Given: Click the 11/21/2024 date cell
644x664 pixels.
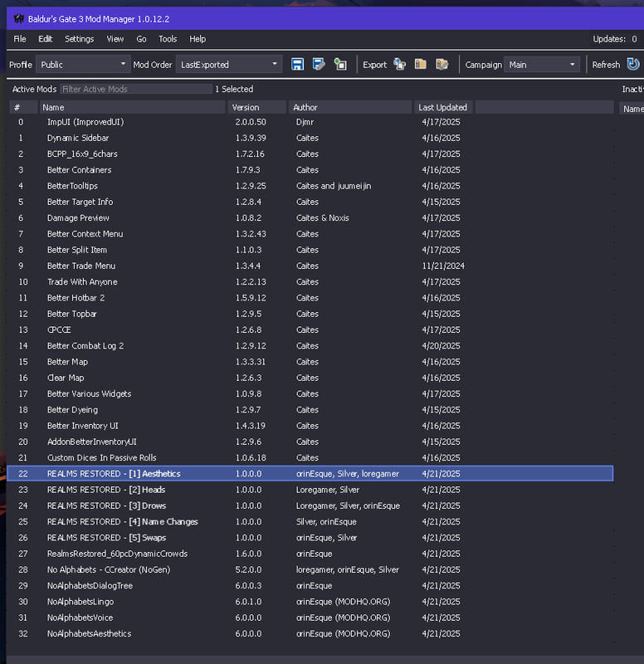Looking at the screenshot, I should 443,266.
